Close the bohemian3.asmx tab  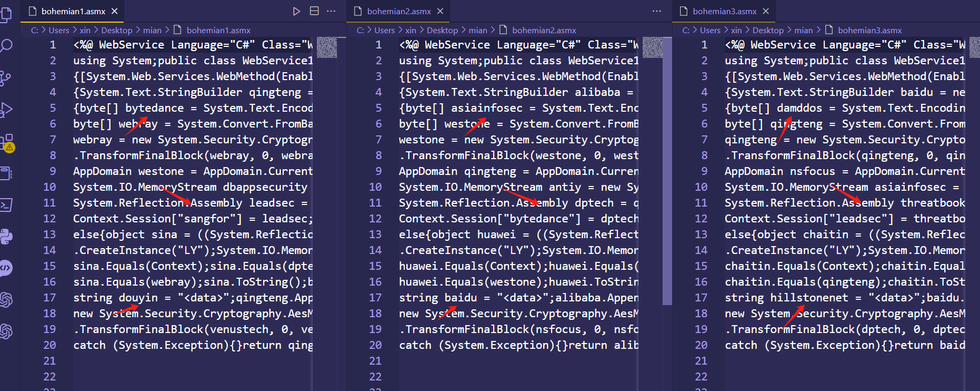(766, 11)
